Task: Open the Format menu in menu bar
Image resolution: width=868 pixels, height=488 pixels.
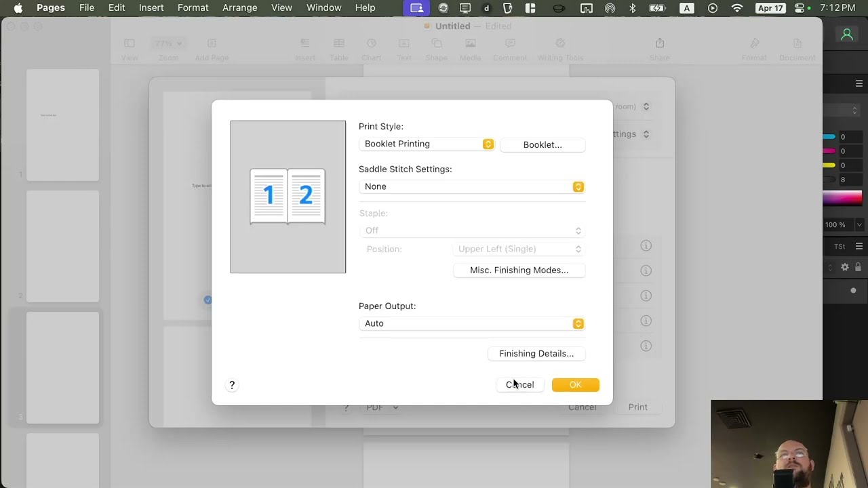Action: (x=193, y=8)
